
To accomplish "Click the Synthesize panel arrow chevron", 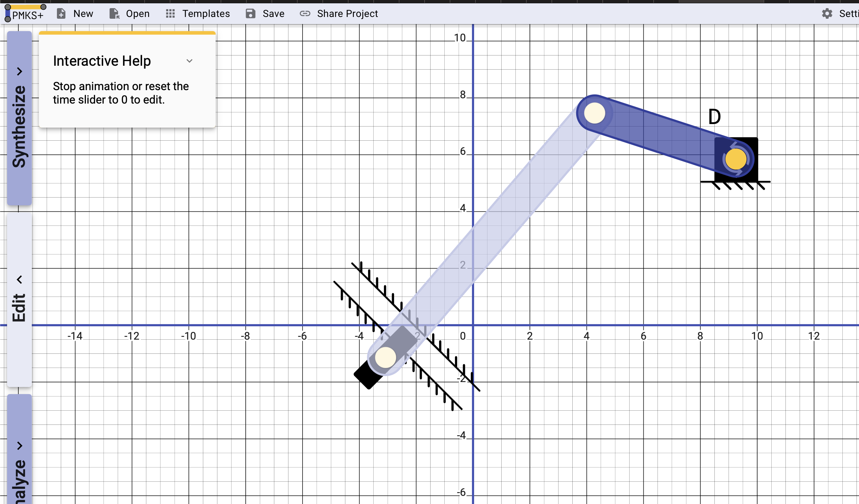I will coord(19,71).
